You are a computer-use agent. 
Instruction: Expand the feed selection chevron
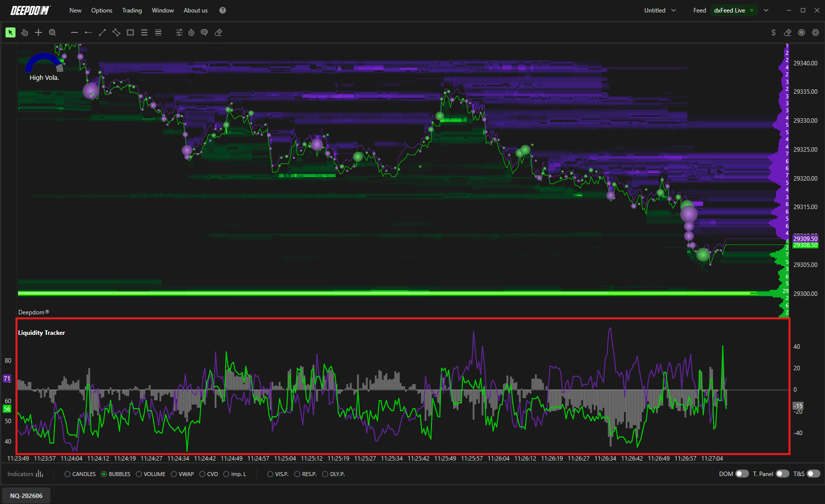pos(766,10)
